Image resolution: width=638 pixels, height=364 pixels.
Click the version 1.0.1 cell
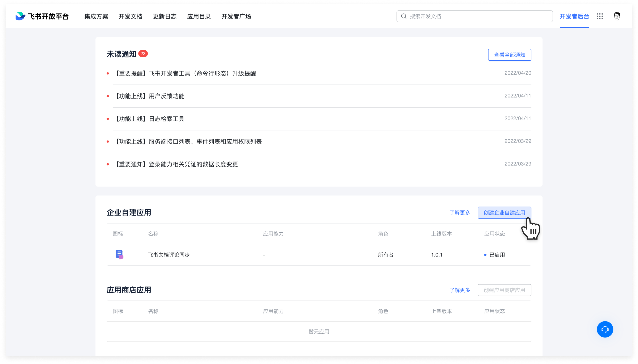point(437,255)
